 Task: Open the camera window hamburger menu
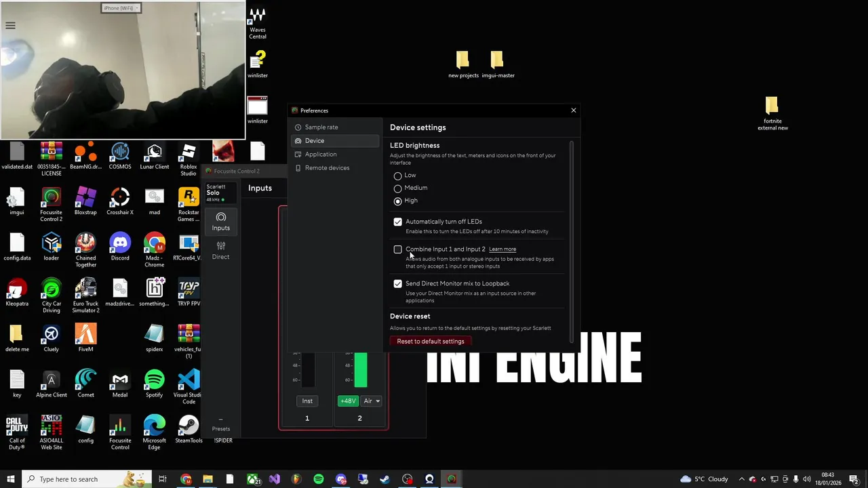click(10, 26)
